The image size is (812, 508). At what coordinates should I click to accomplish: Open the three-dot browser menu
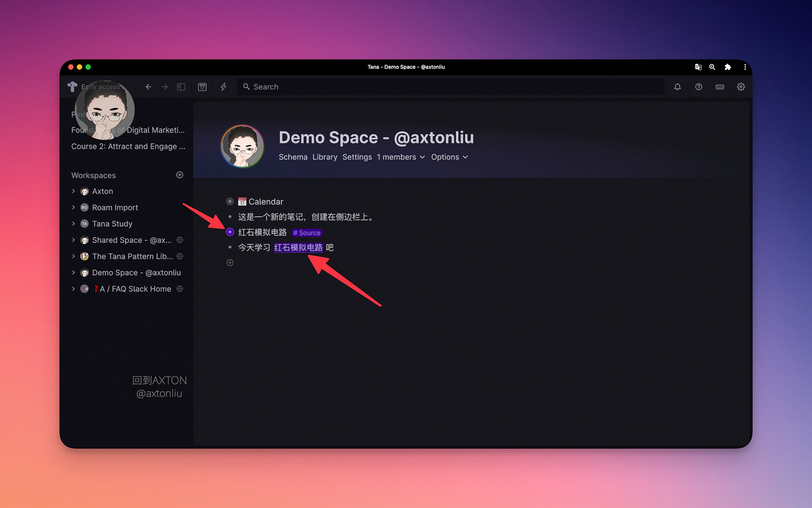pos(745,67)
